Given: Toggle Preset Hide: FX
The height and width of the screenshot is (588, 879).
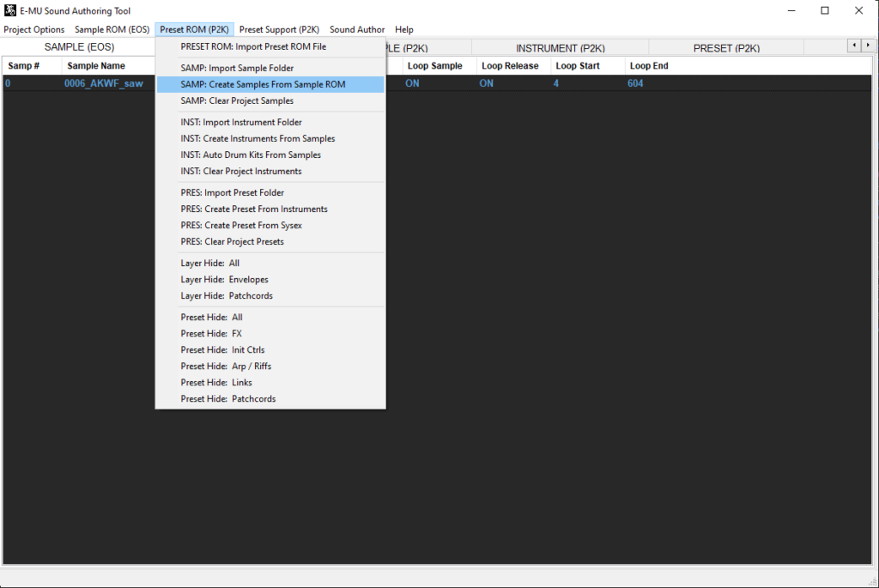Looking at the screenshot, I should tap(270, 334).
